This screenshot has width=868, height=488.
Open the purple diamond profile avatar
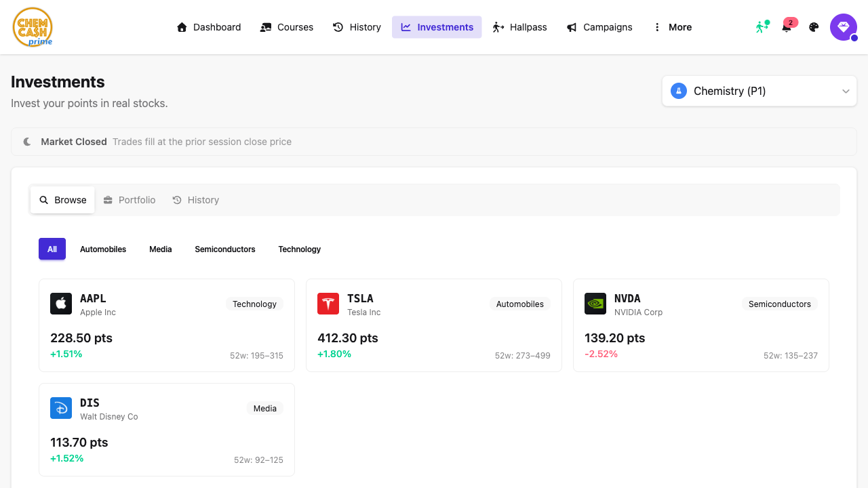click(844, 27)
